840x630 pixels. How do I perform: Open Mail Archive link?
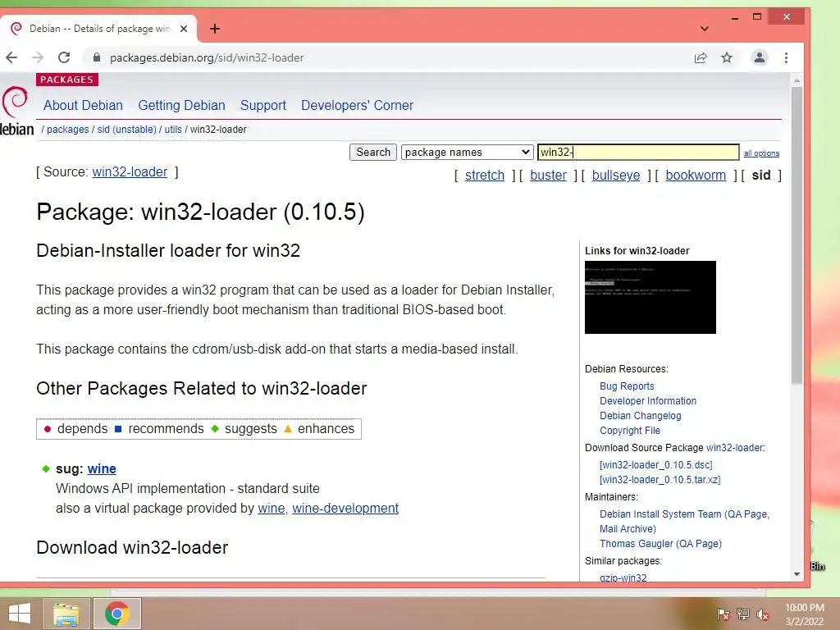[628, 529]
